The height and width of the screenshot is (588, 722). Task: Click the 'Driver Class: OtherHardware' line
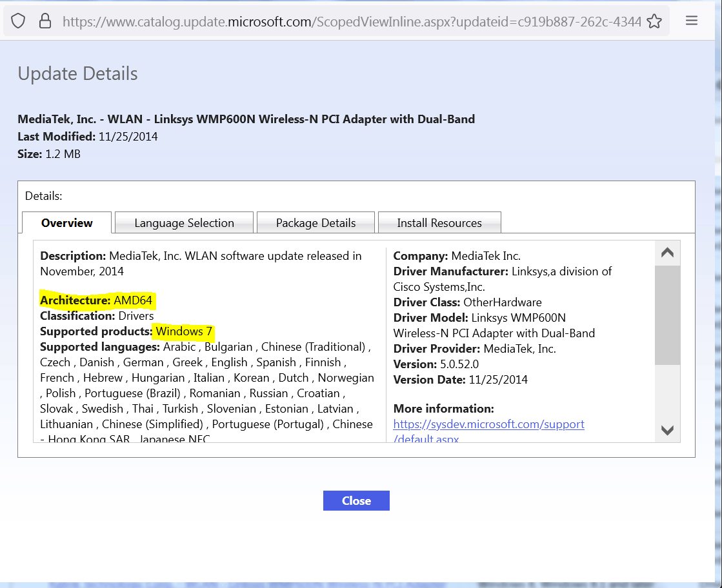(467, 302)
